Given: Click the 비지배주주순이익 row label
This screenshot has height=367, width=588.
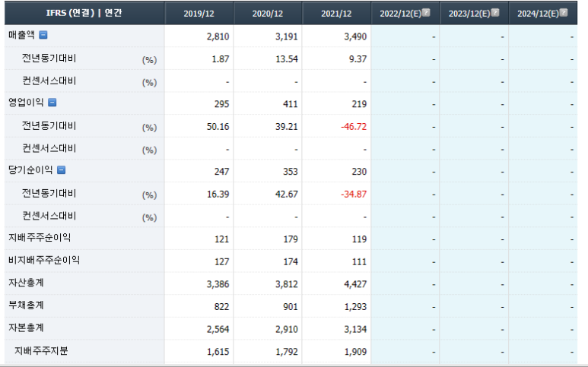Looking at the screenshot, I should click(44, 260).
